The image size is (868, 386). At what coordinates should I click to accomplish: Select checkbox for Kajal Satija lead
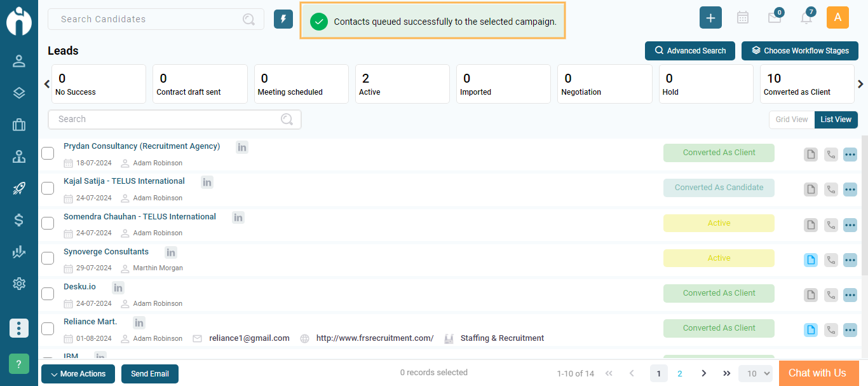[x=48, y=188]
